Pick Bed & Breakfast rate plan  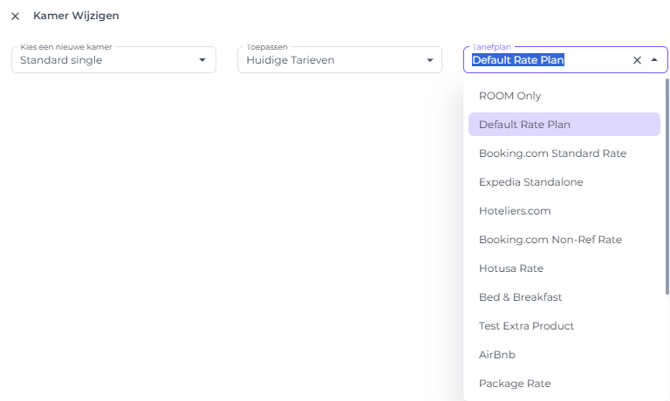(x=520, y=297)
